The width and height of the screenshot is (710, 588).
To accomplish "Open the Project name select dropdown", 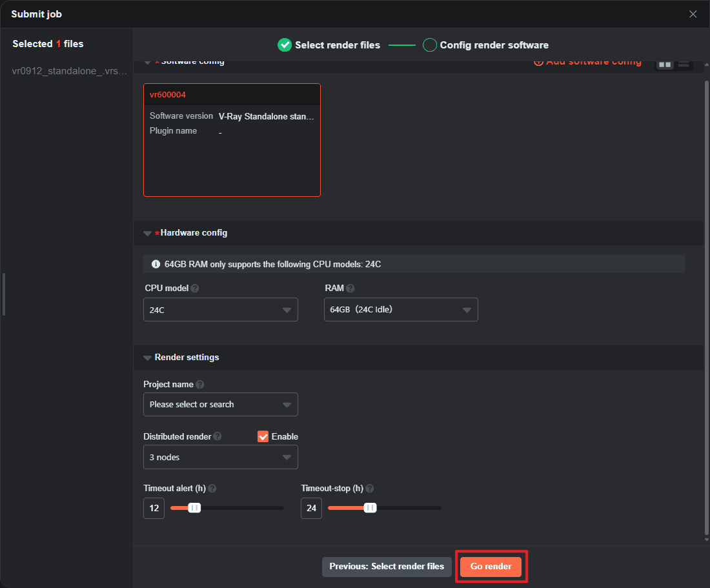I will pyautogui.click(x=220, y=405).
